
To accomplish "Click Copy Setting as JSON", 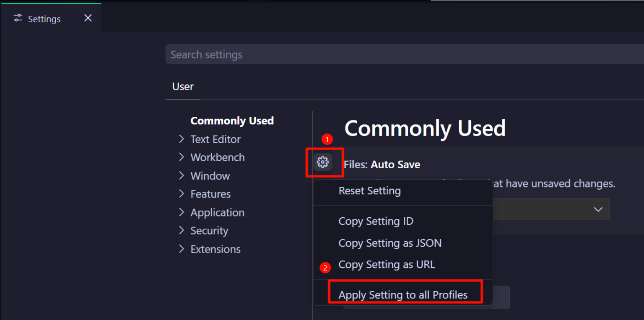I will point(390,243).
